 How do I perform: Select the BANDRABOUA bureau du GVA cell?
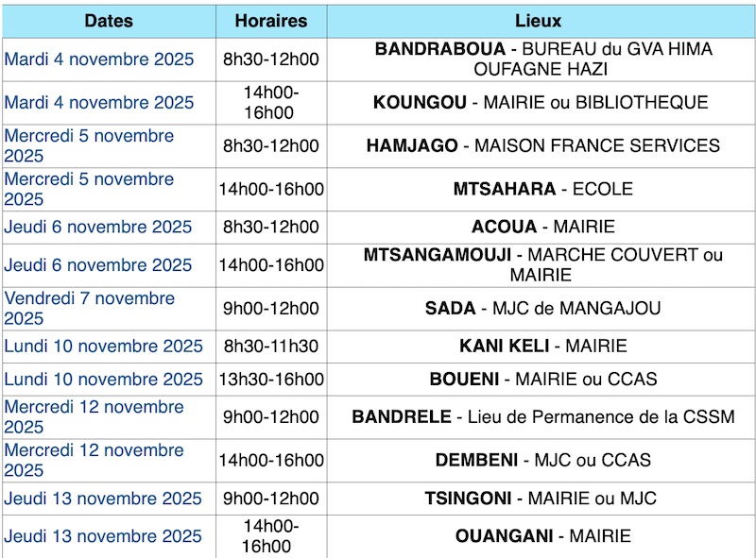[x=542, y=59]
